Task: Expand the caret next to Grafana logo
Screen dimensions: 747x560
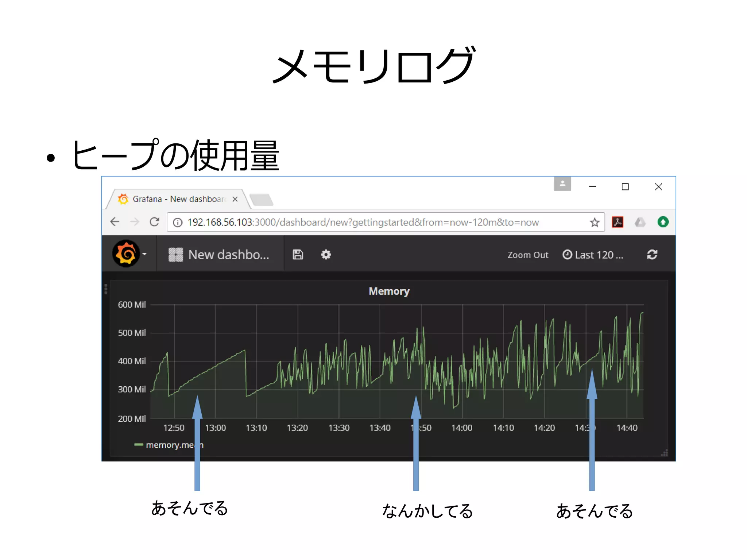Action: [145, 254]
